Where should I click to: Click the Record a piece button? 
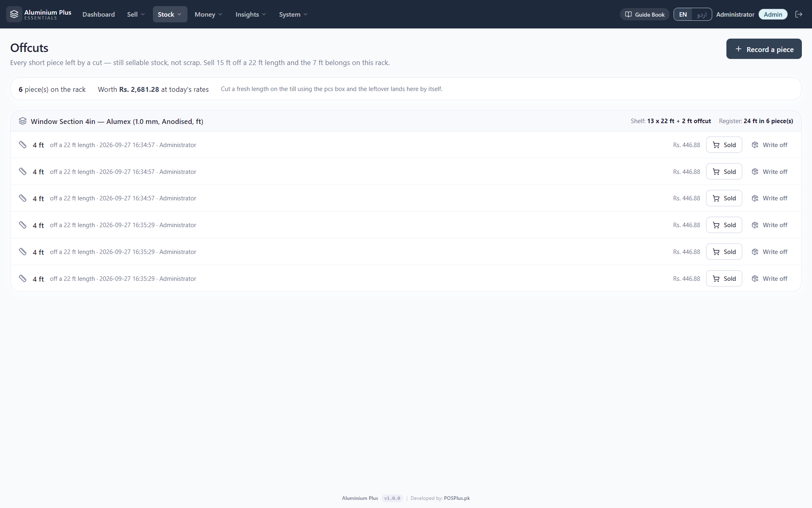tap(764, 49)
